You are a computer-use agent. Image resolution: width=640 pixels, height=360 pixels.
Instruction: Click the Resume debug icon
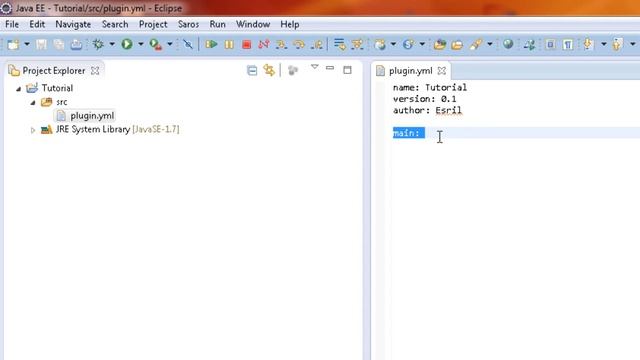coord(211,44)
